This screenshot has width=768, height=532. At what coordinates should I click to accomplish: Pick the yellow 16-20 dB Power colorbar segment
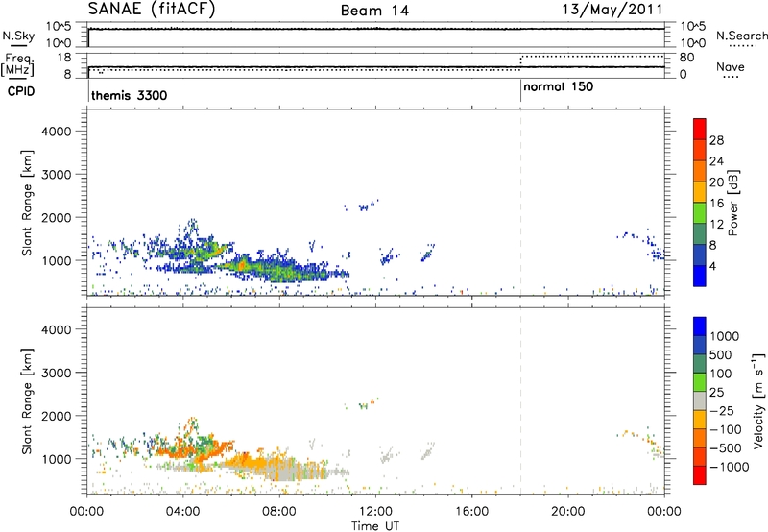700,191
